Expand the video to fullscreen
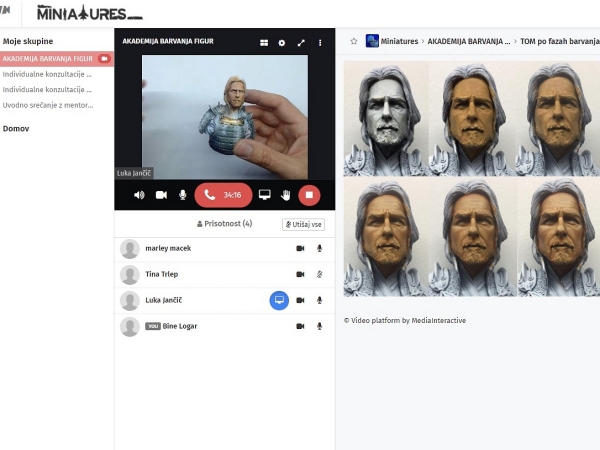The image size is (600, 450). [301, 43]
